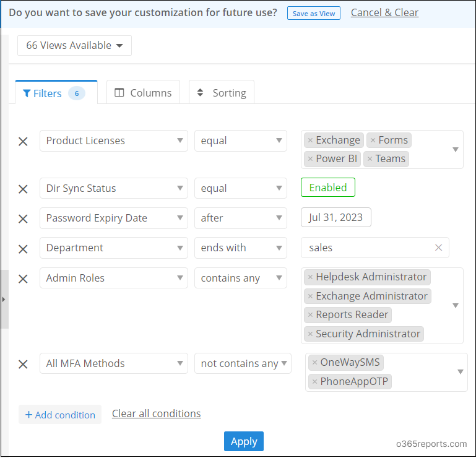Change Product Licenses 'equal' operator dropdown

coord(240,141)
